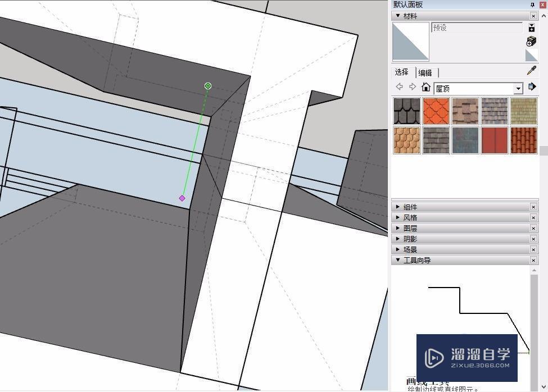
Task: Select the eyedropper sample paint tool
Action: (x=532, y=71)
